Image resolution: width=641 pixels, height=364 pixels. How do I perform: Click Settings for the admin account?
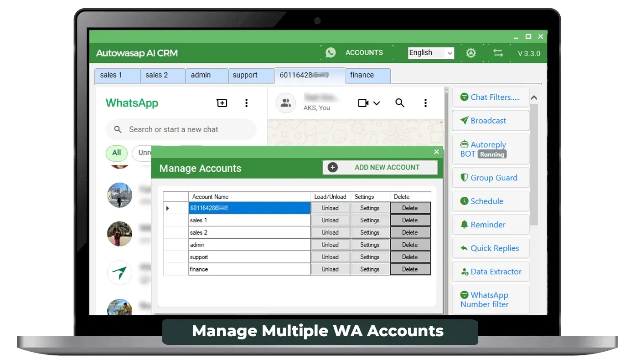370,245
